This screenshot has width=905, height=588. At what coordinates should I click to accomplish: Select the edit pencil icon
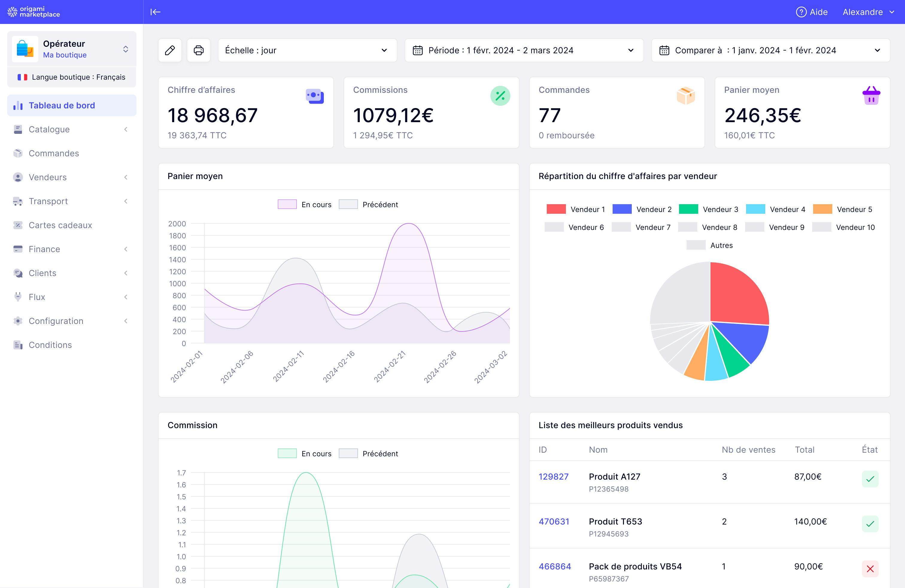[x=170, y=50]
